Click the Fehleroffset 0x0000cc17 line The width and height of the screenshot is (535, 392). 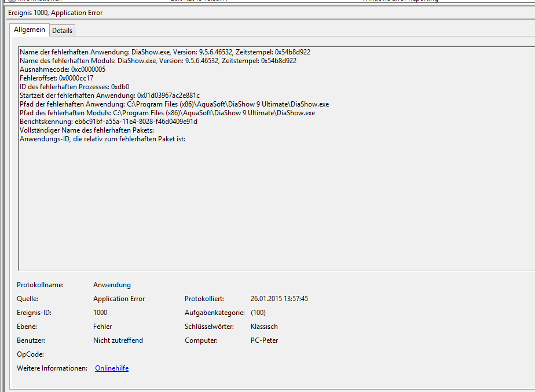click(57, 78)
